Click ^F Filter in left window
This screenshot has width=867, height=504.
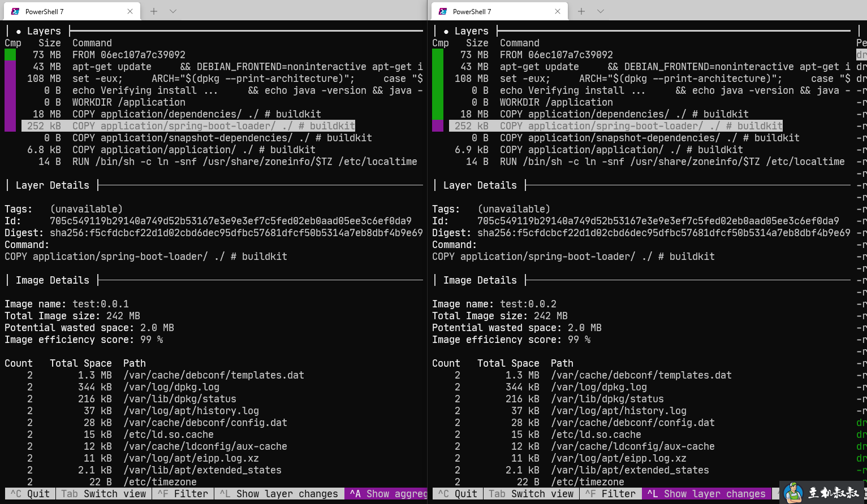pos(183,494)
